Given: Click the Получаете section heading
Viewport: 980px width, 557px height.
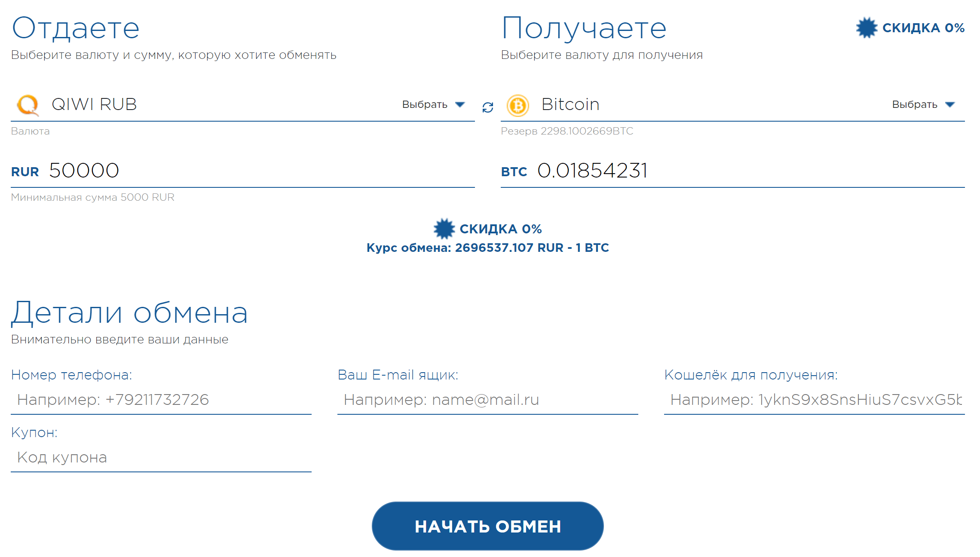Looking at the screenshot, I should [x=584, y=27].
